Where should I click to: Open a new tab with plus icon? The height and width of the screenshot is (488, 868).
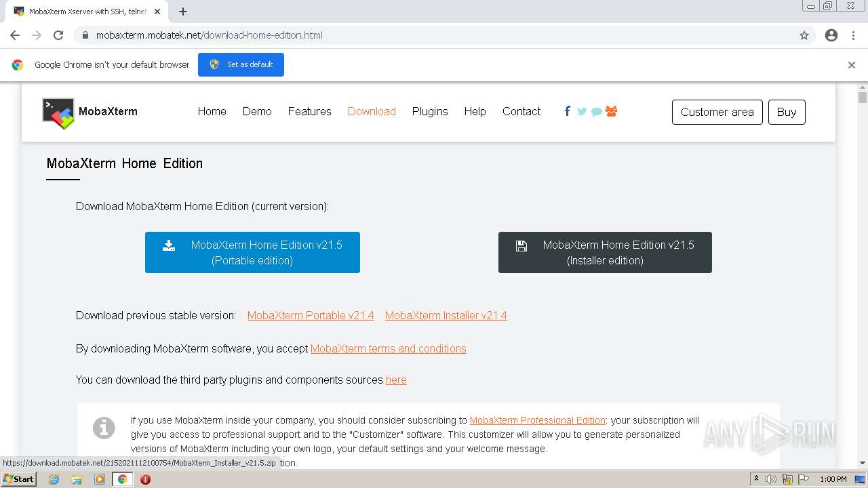pyautogui.click(x=183, y=12)
